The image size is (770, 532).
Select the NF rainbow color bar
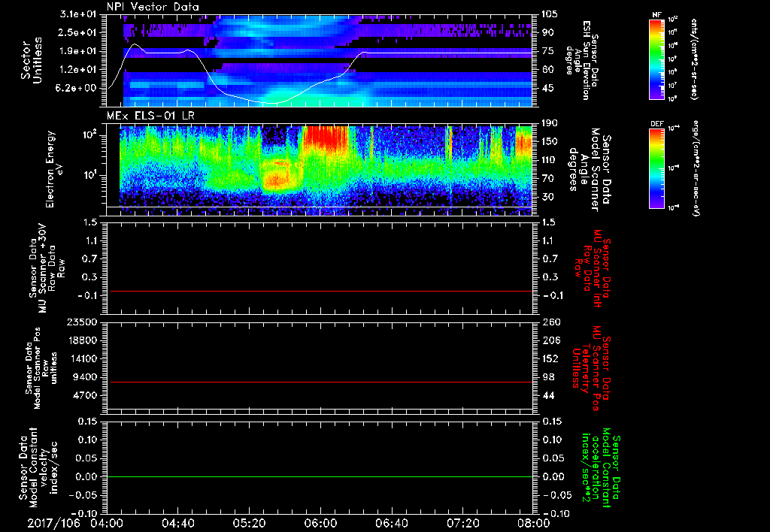click(656, 59)
